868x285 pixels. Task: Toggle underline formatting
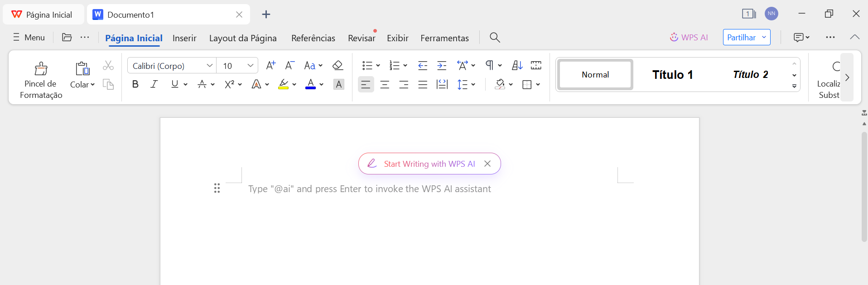175,84
